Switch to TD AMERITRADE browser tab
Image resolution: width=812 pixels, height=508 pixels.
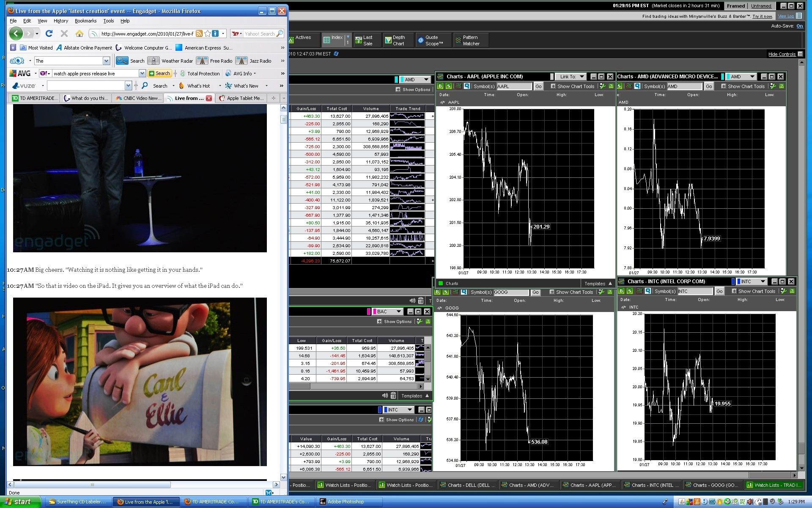[34, 98]
